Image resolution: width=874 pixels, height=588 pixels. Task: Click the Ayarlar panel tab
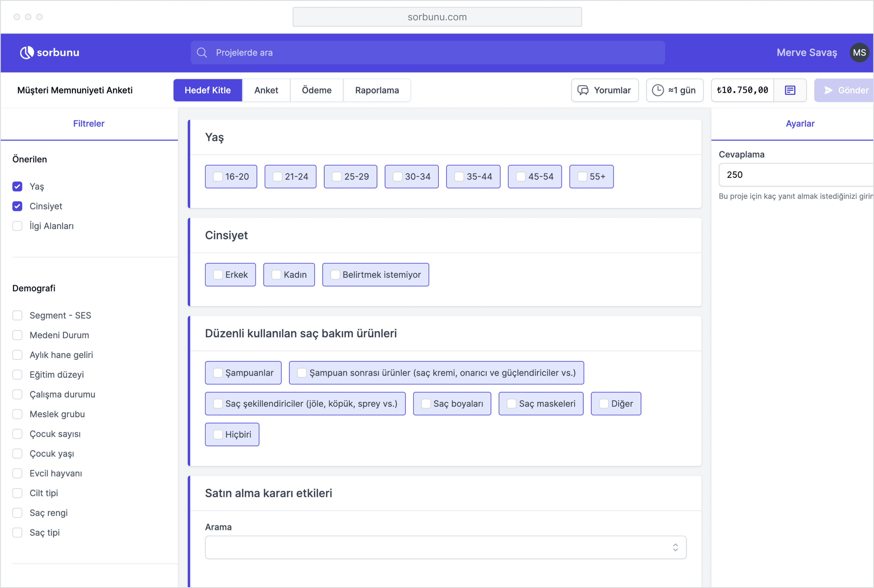point(800,124)
